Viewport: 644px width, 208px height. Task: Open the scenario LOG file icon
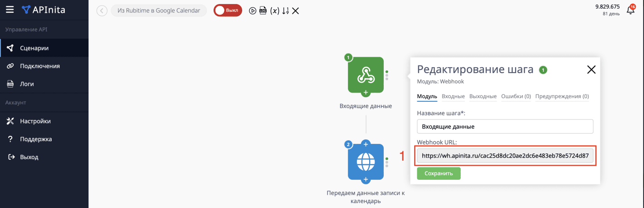(x=263, y=10)
